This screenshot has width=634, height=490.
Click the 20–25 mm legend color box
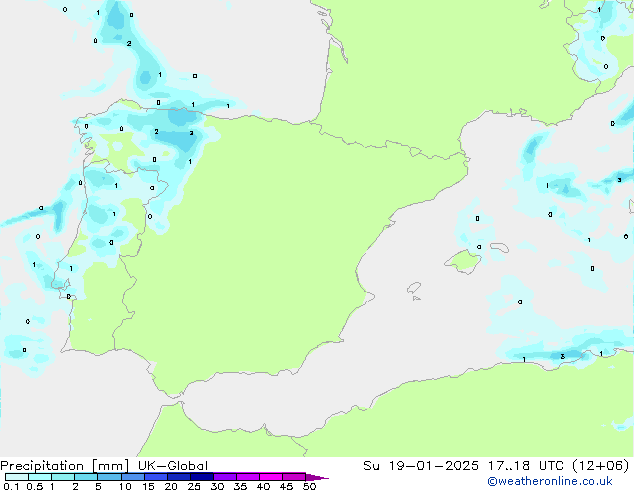pyautogui.click(x=179, y=477)
